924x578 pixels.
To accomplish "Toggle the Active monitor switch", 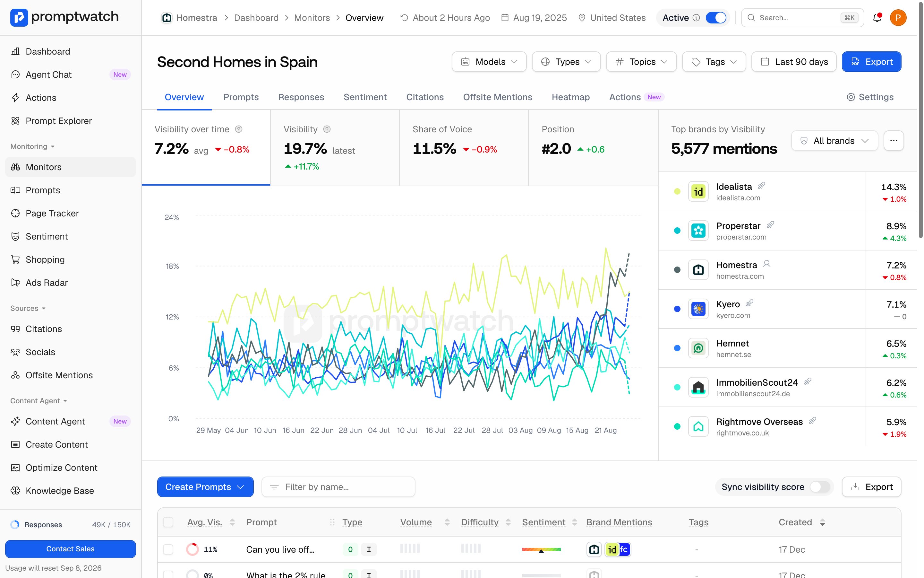I will (716, 18).
